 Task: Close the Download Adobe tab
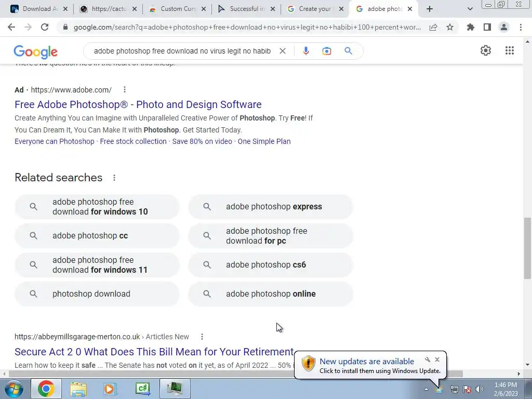65,9
